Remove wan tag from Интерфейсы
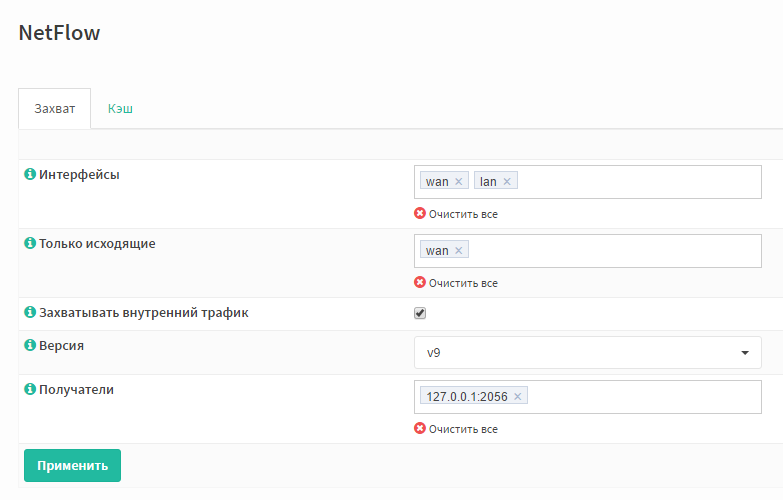 click(458, 181)
